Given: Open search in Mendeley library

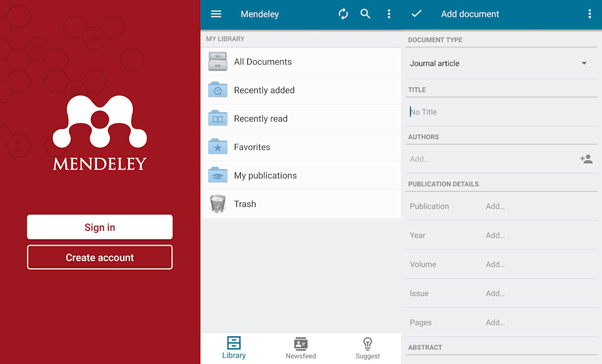Looking at the screenshot, I should pyautogui.click(x=365, y=14).
